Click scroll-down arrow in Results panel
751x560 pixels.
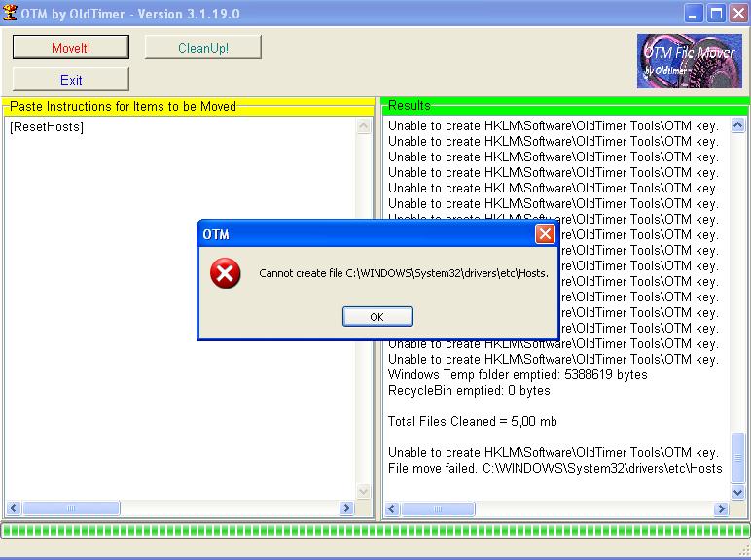(x=737, y=493)
